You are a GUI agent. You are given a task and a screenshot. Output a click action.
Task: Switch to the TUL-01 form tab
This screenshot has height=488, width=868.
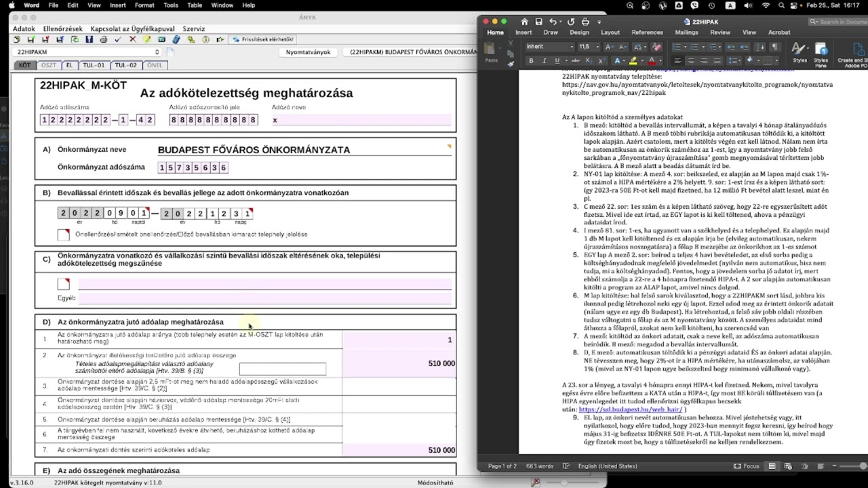click(x=94, y=66)
